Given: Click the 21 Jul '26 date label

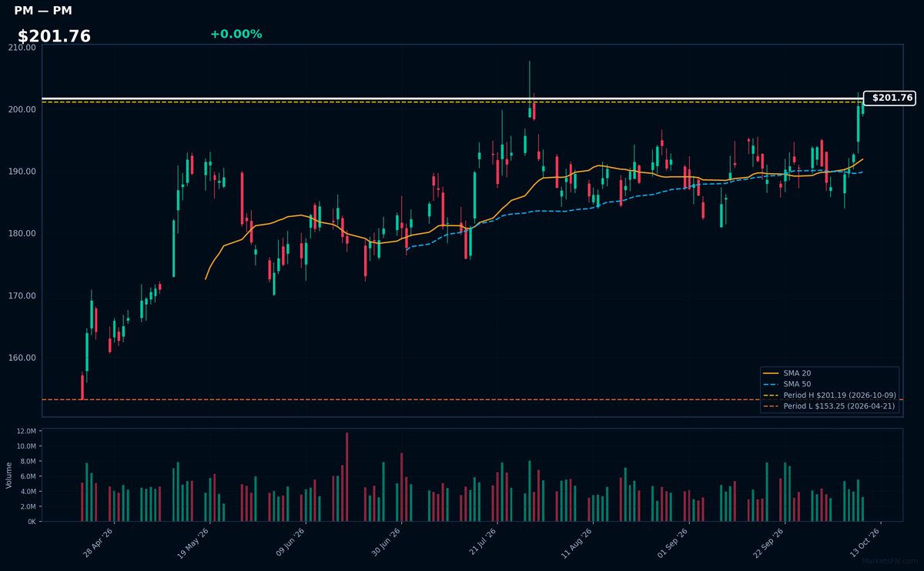Looking at the screenshot, I should click(x=481, y=543).
